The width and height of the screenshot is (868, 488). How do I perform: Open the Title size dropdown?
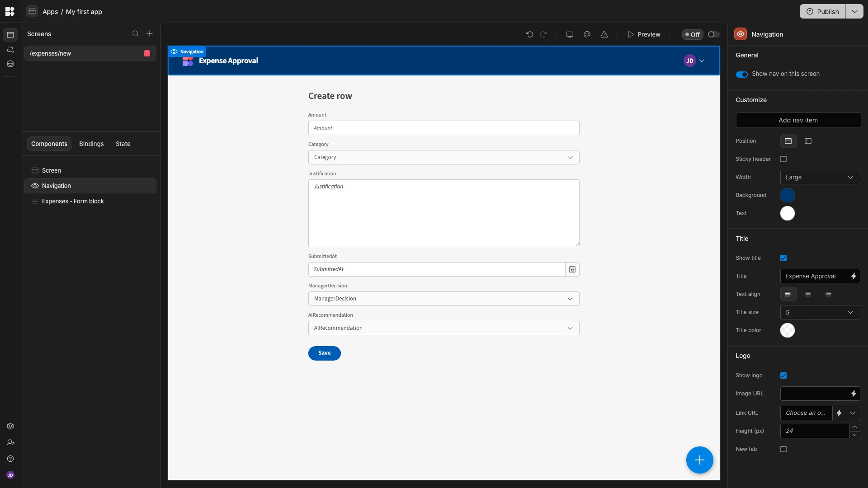(820, 312)
